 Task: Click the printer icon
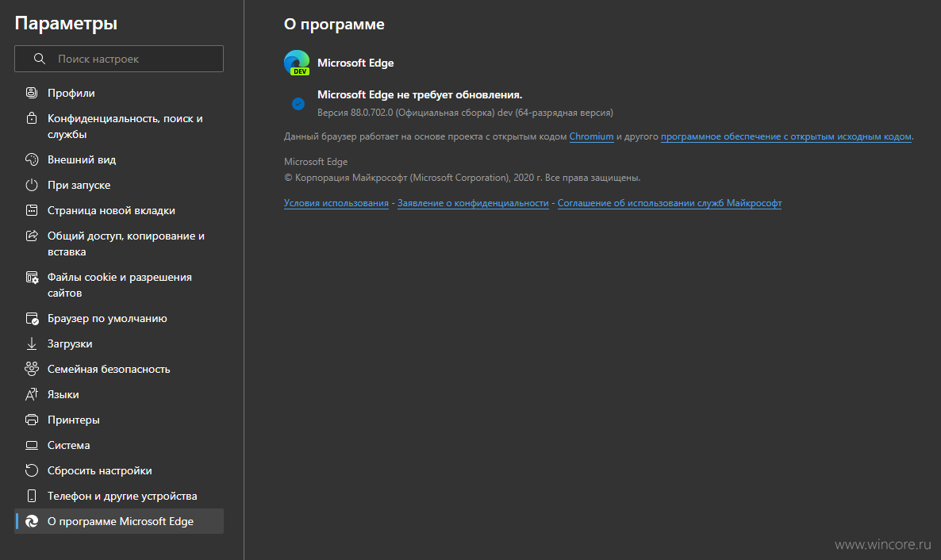[32, 420]
